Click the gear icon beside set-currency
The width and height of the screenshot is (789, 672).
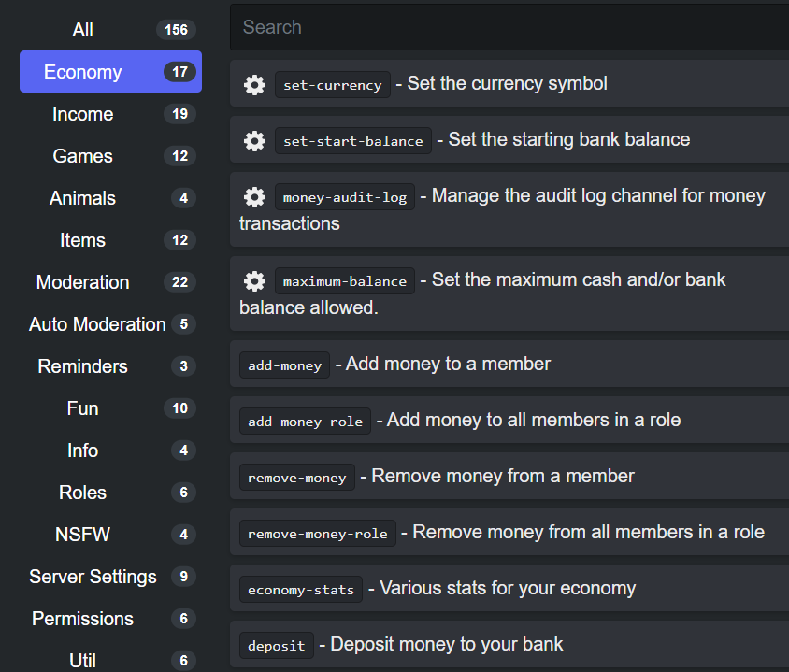[254, 84]
